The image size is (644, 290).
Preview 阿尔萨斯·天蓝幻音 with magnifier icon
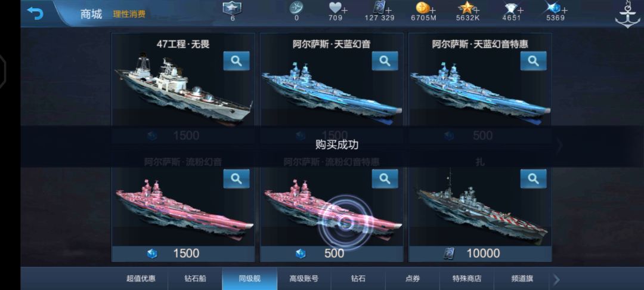385,61
